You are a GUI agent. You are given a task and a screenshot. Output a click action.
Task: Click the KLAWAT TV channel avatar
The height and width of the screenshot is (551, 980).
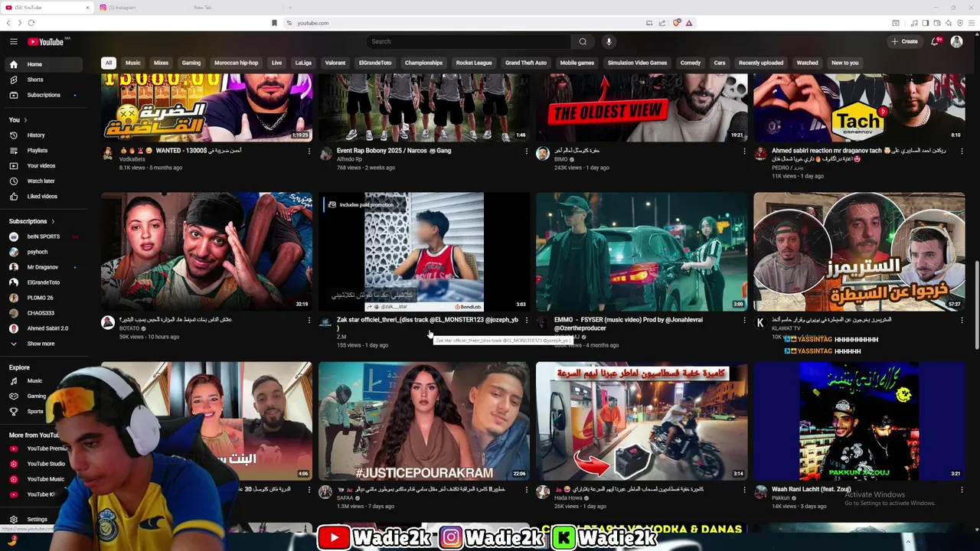(760, 323)
